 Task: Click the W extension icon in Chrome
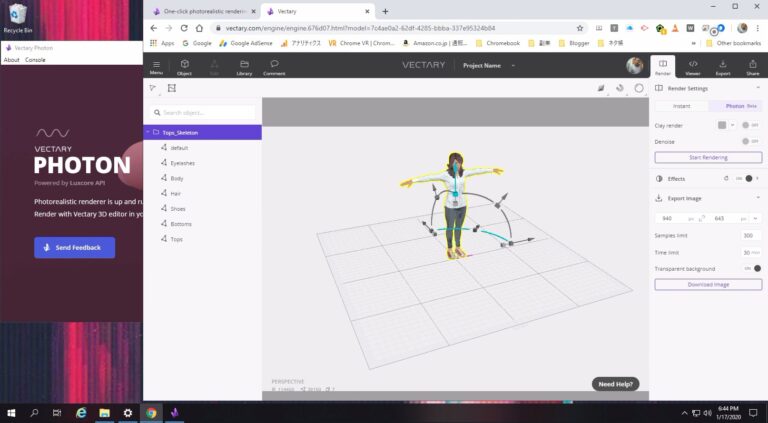click(x=690, y=28)
